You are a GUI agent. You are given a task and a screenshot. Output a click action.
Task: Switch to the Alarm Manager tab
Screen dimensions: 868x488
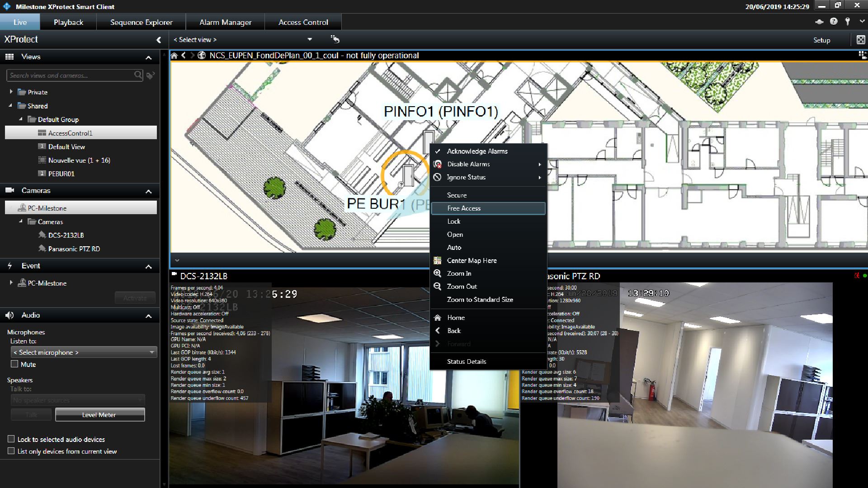225,22
